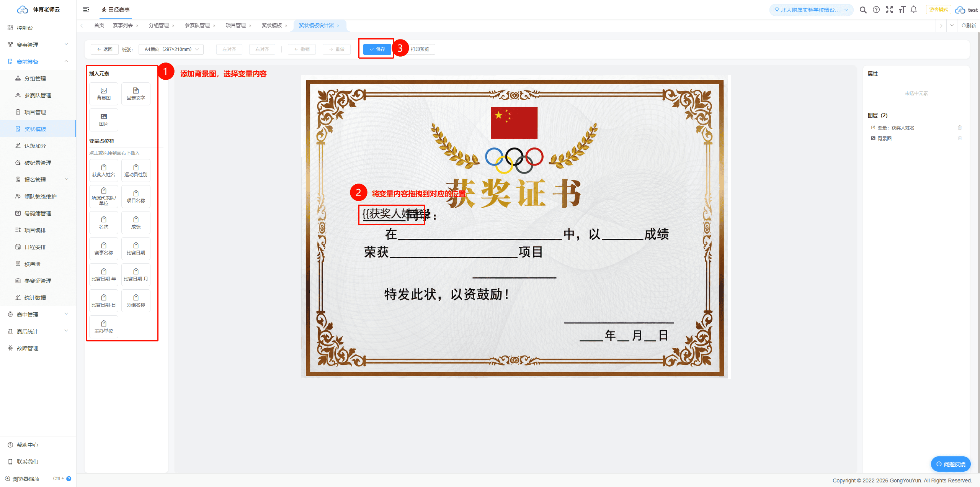Click 打印预览 print preview button
This screenshot has height=487, width=980.
[x=420, y=49]
